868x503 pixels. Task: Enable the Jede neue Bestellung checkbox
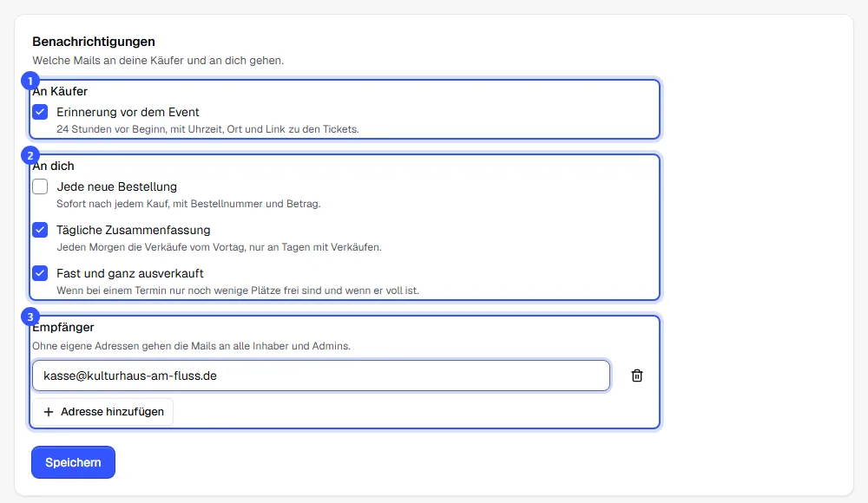pyautogui.click(x=40, y=186)
